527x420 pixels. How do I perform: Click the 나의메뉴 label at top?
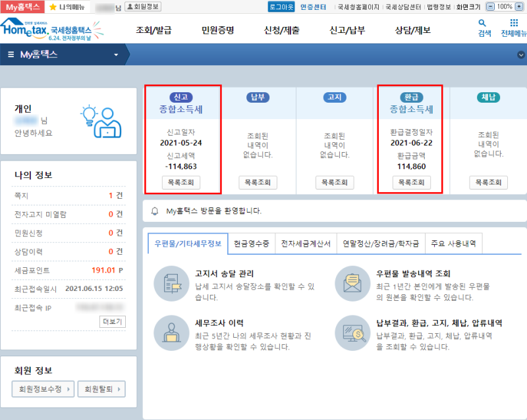(72, 7)
